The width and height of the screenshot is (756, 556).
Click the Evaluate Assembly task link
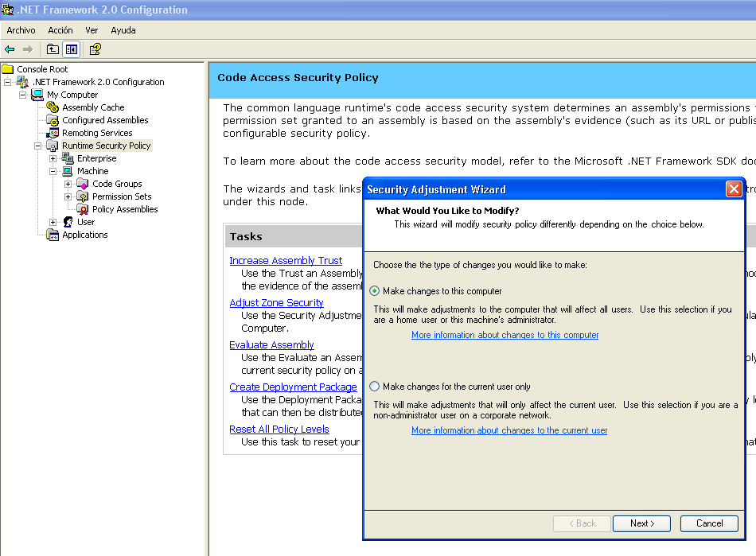(x=271, y=345)
